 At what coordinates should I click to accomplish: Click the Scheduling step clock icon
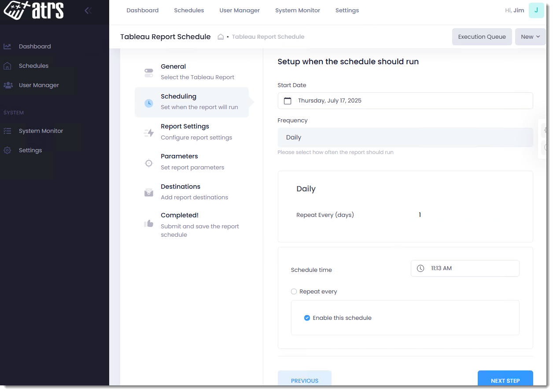(149, 103)
